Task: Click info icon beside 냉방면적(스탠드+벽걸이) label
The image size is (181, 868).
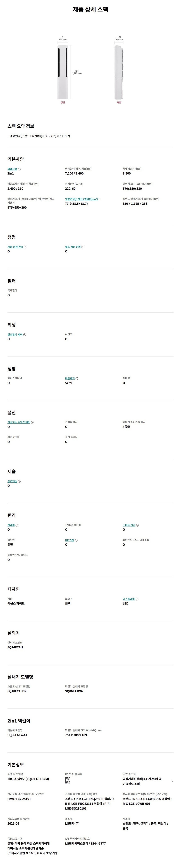Action: pos(100,199)
